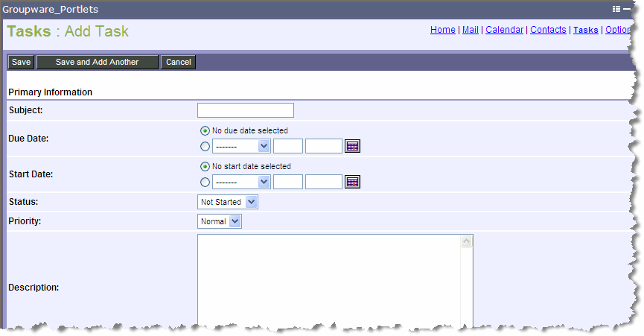Open the Tasks link
Viewport: 644px width, 336px height.
[586, 30]
